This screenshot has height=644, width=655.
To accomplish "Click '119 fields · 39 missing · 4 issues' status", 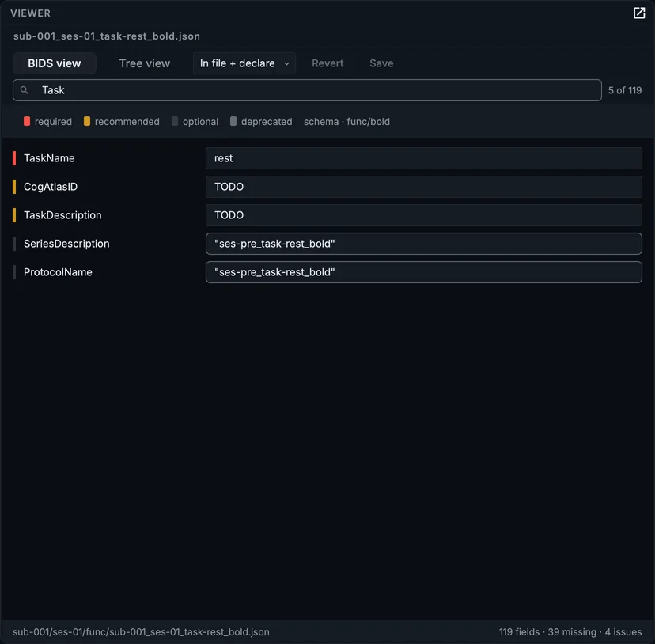I will pos(570,631).
